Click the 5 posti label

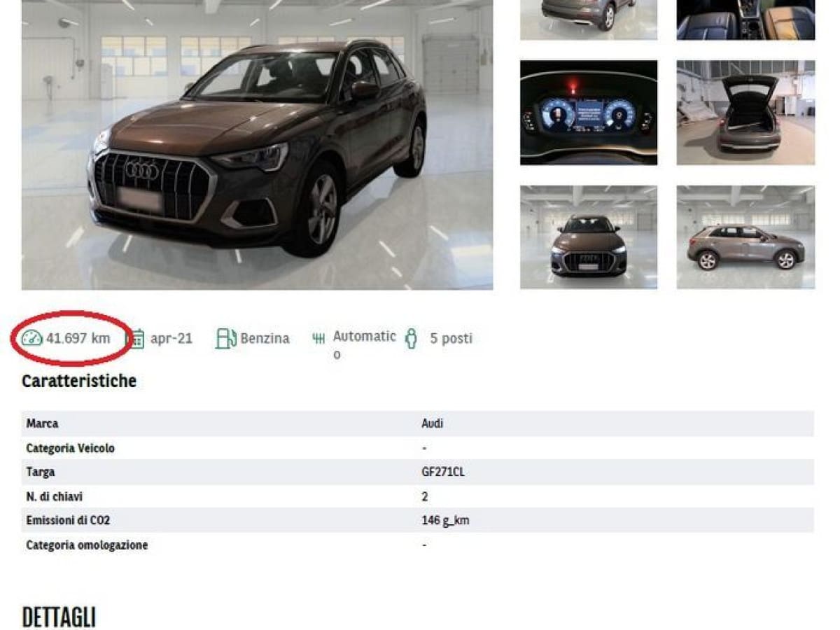pyautogui.click(x=451, y=339)
